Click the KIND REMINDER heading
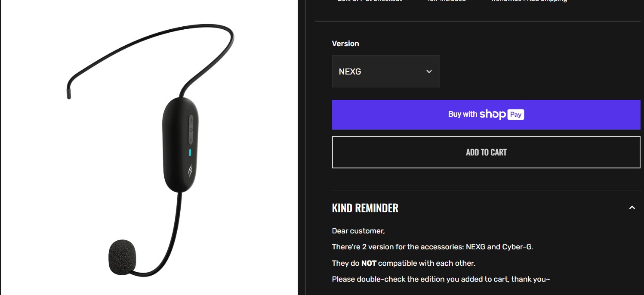Image resolution: width=644 pixels, height=295 pixels. pos(365,208)
